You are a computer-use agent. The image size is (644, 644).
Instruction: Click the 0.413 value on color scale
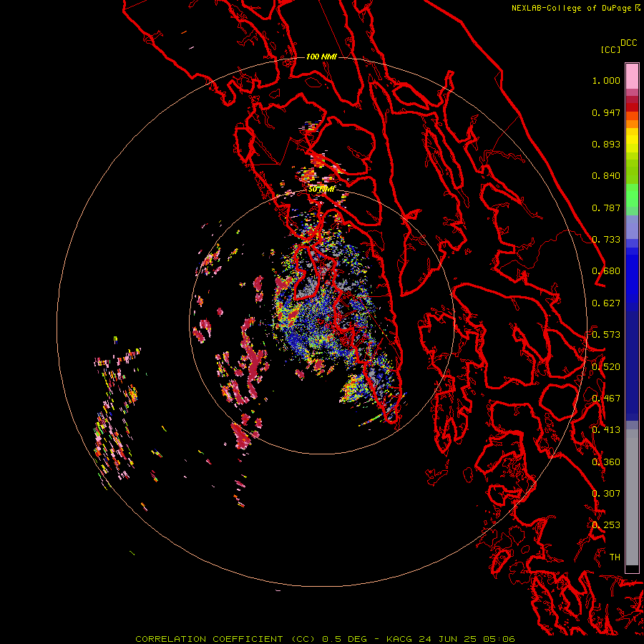click(x=606, y=430)
